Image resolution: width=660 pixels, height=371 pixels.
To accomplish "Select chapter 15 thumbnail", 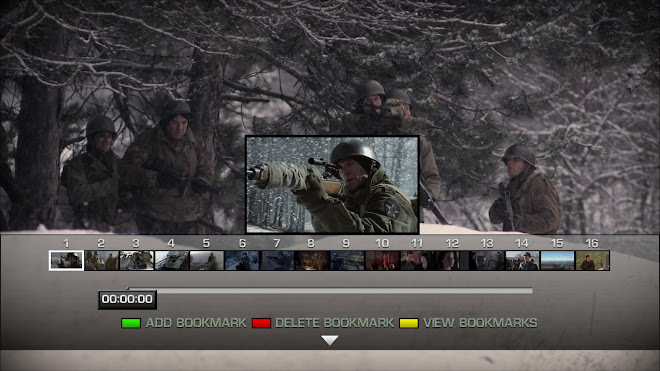I will (x=557, y=260).
